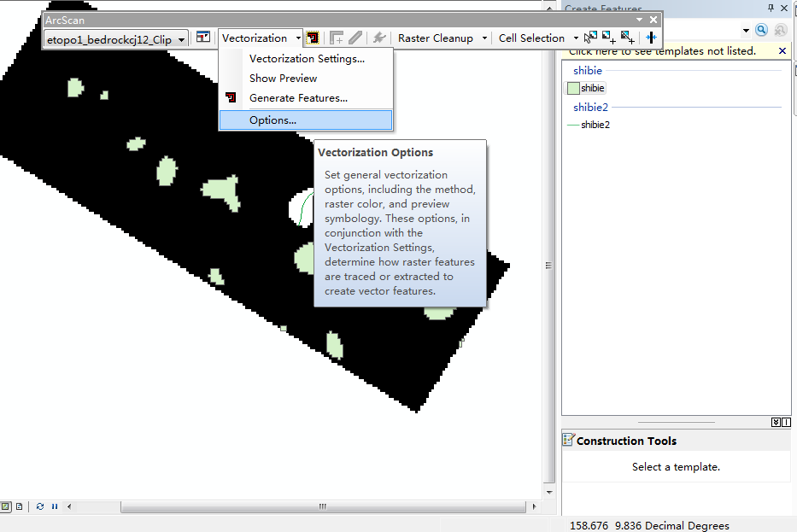Click vertical scrollbar down arrow
The width and height of the screenshot is (797, 532).
[x=549, y=492]
